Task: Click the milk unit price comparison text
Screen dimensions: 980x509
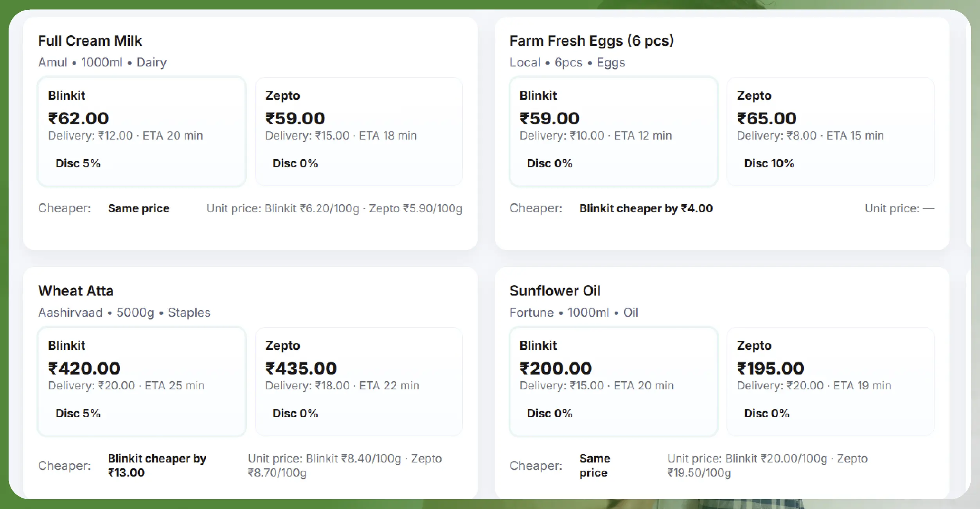Action: point(334,208)
